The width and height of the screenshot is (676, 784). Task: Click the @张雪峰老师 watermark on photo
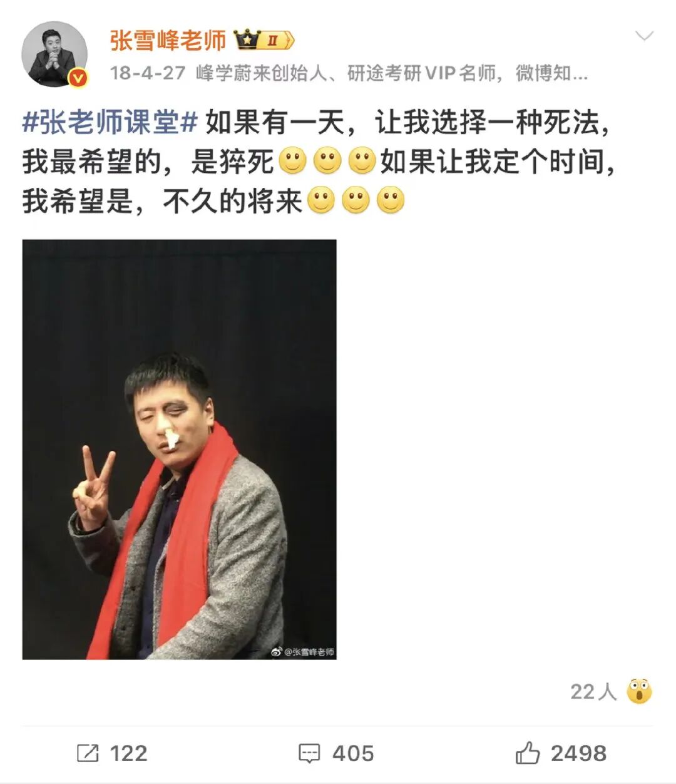click(x=303, y=651)
